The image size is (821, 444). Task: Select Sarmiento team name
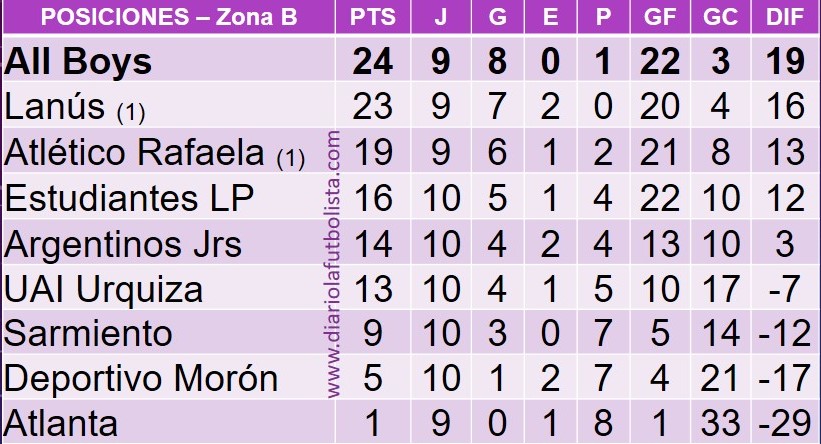pyautogui.click(x=88, y=334)
